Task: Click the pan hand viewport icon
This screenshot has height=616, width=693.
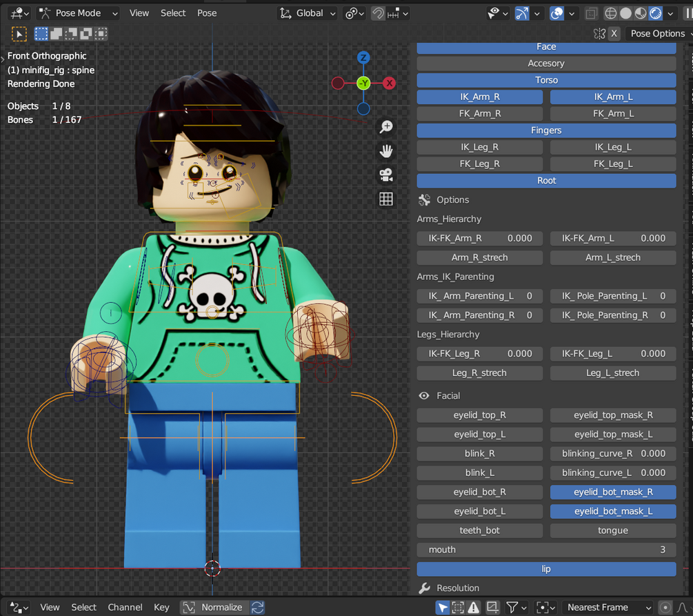Action: click(x=386, y=151)
